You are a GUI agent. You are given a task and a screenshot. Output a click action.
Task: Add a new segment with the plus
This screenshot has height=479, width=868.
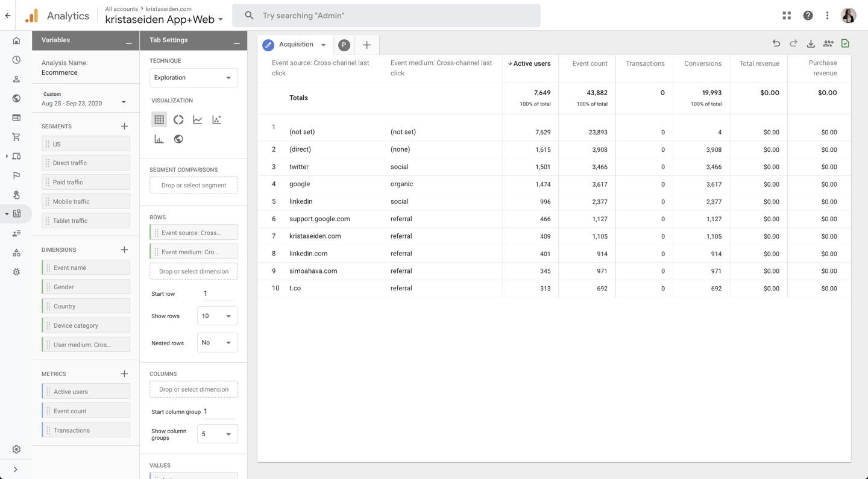[124, 127]
